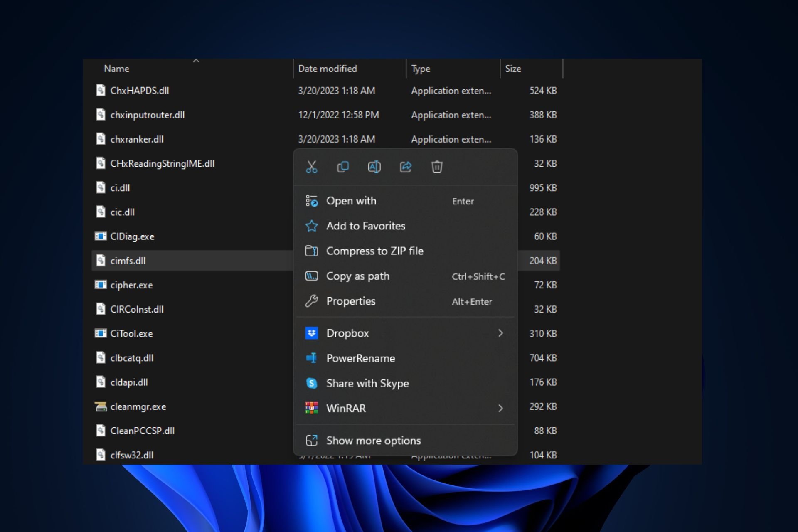Select the CiTool.exe file
Viewport: 798px width, 532px height.
click(131, 334)
